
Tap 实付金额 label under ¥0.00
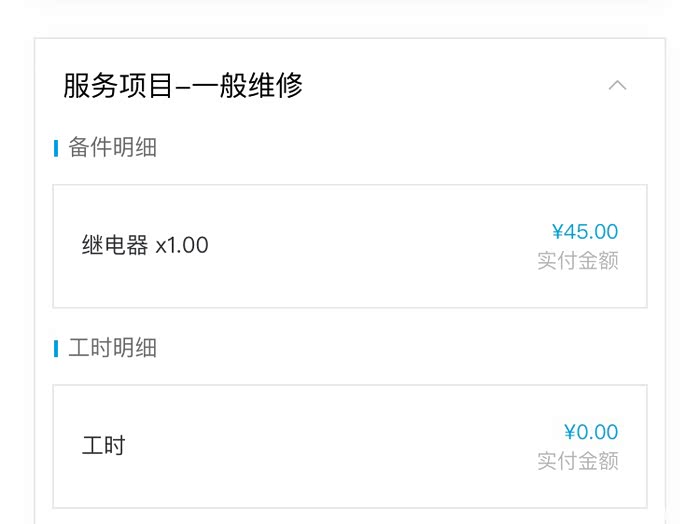pos(578,461)
